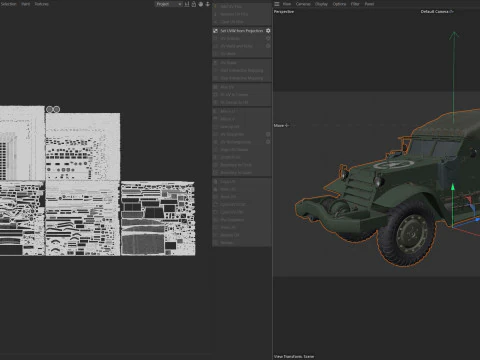The height and width of the screenshot is (360, 480).
Task: Click the right circular handle above UV tile
Action: (x=57, y=109)
